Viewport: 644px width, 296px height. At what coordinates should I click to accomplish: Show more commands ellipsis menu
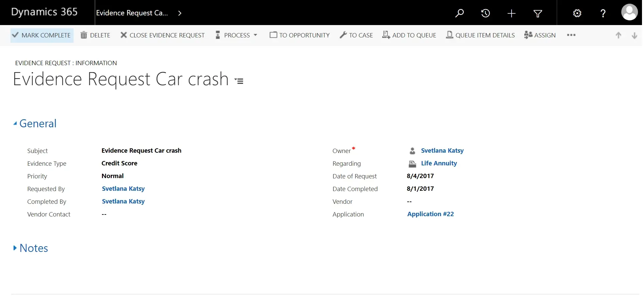[571, 35]
